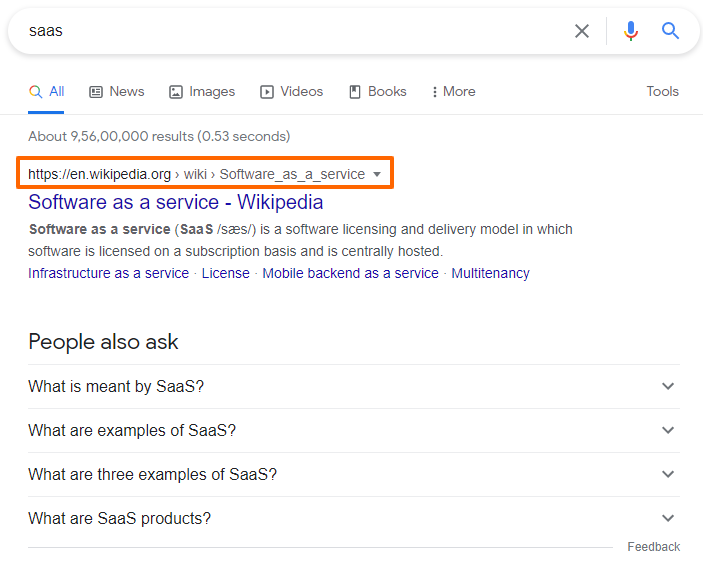
Task: Open the License sitelink
Action: (x=226, y=273)
